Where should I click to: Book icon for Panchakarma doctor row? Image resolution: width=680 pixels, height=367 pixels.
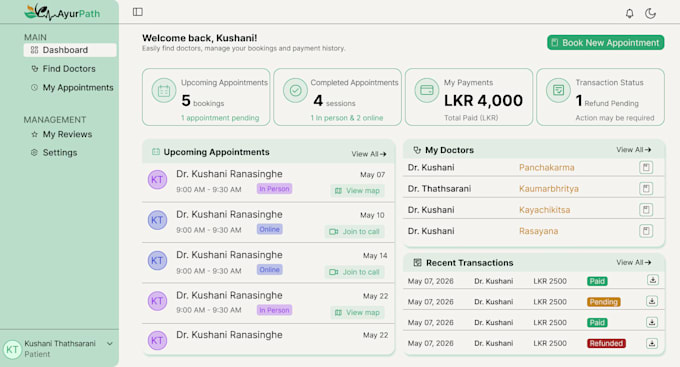click(x=646, y=167)
